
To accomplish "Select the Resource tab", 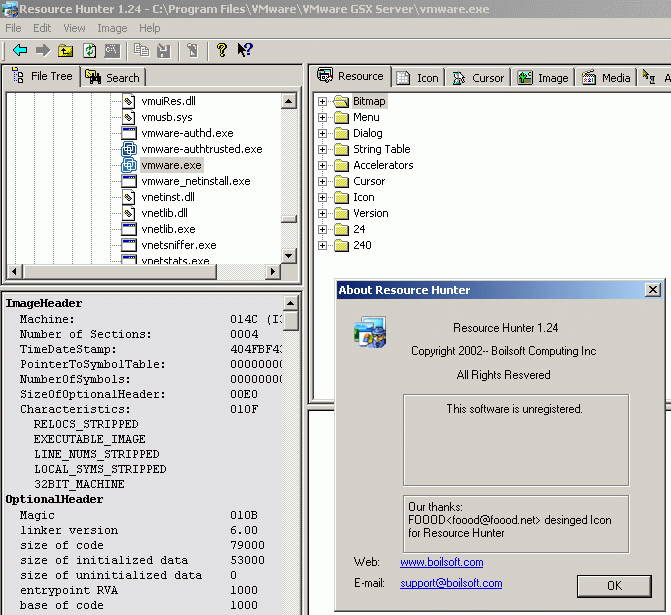I will [350, 76].
